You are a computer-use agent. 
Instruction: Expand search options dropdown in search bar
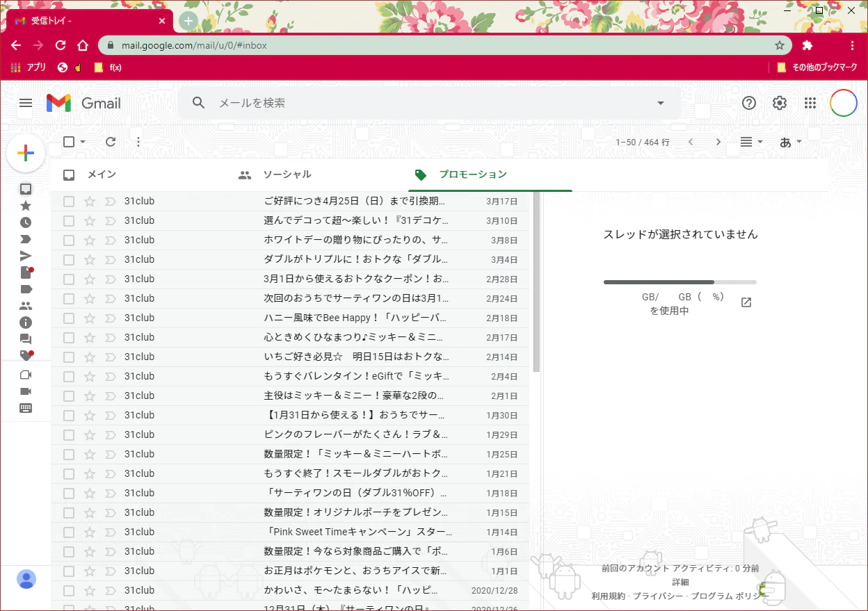(x=661, y=103)
